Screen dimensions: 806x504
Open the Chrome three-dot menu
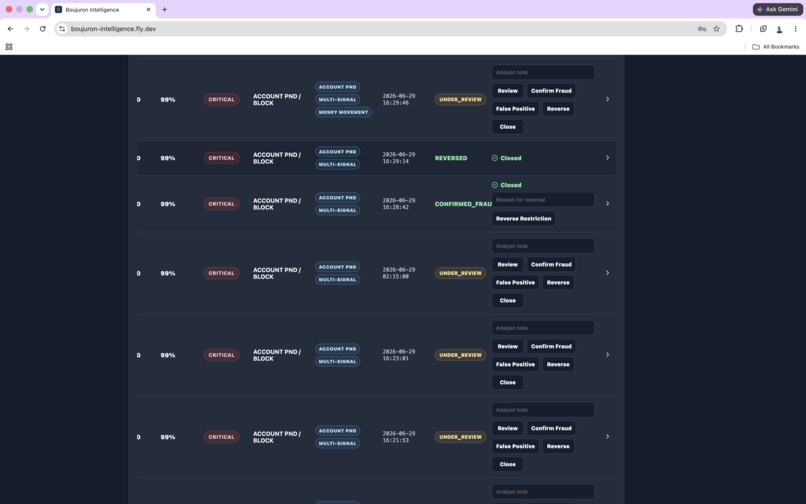click(x=795, y=29)
